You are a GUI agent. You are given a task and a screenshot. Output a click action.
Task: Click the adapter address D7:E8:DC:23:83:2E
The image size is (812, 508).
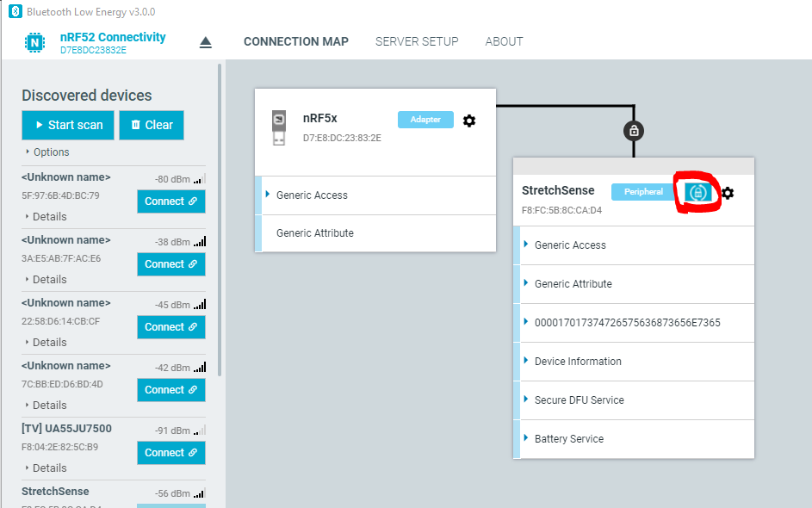[342, 138]
